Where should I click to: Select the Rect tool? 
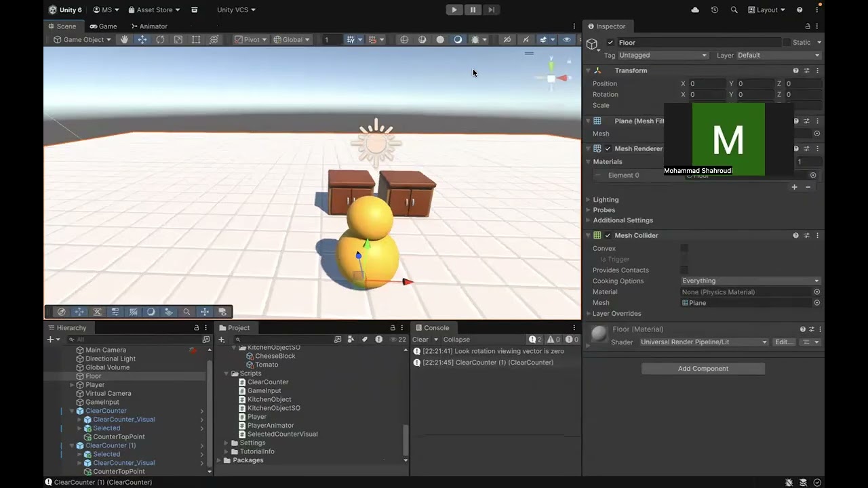pos(196,39)
